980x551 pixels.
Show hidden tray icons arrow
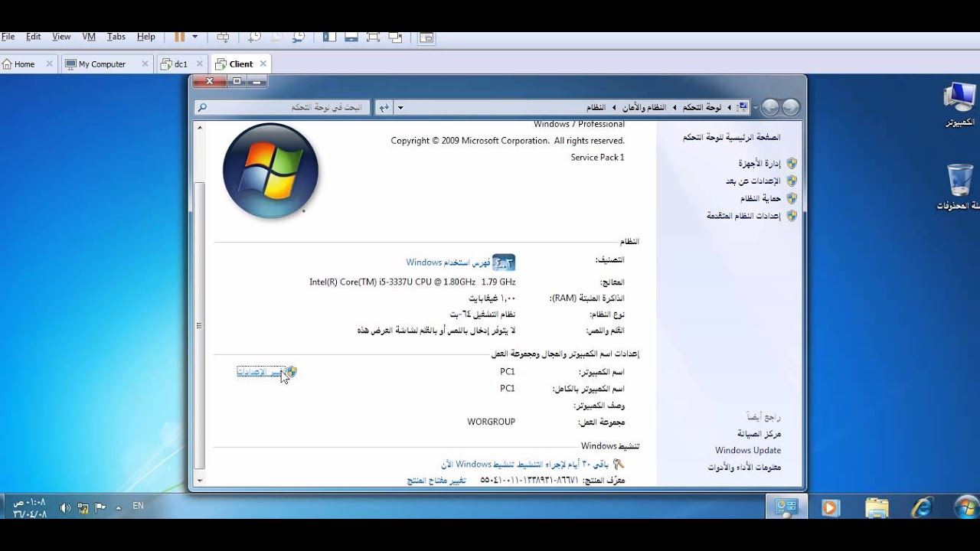point(119,507)
